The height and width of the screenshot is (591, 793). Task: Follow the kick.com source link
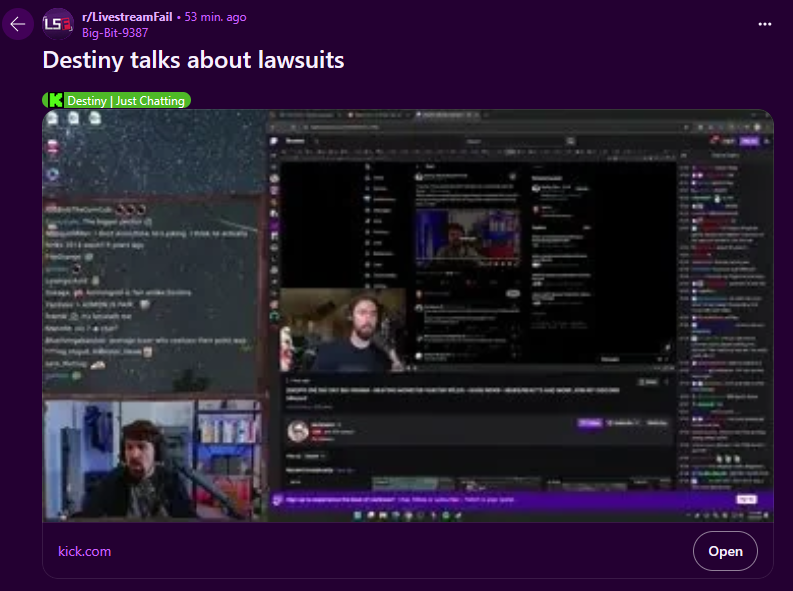84,551
